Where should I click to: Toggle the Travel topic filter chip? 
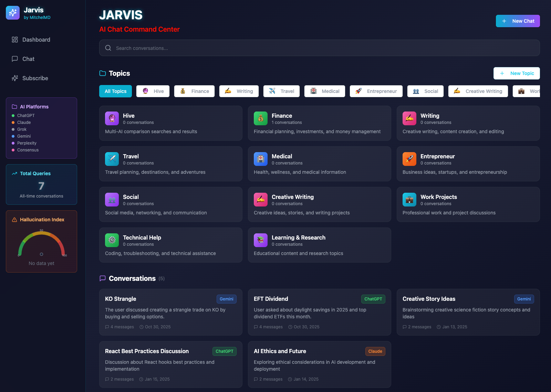281,91
